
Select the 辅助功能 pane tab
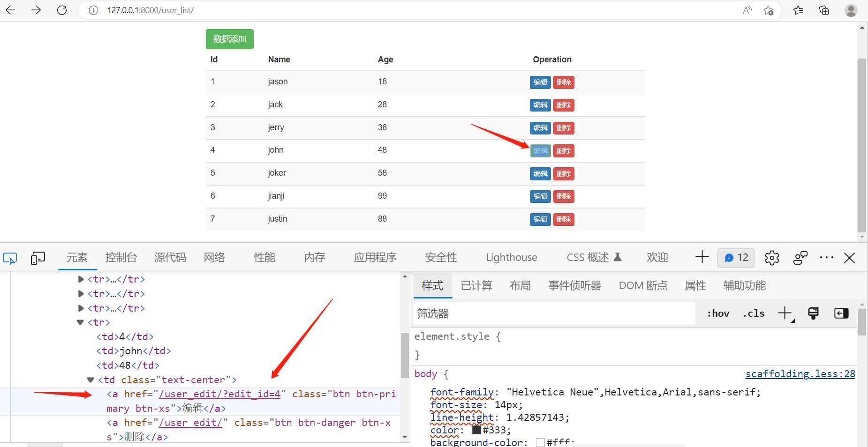pyautogui.click(x=745, y=286)
